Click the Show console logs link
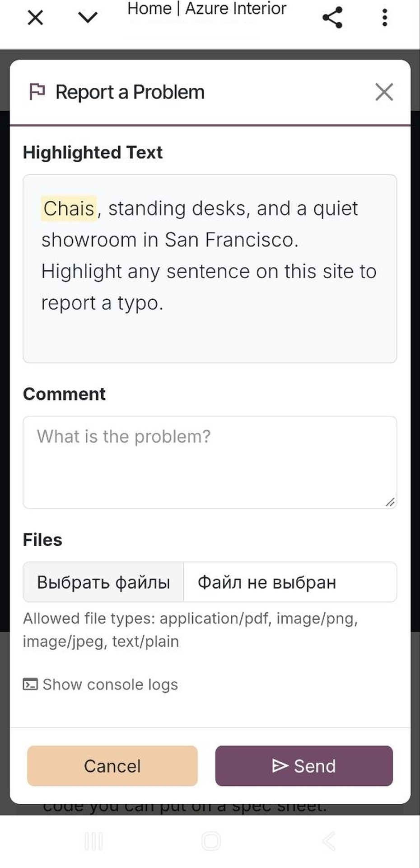The image size is (420, 868). coord(100,684)
